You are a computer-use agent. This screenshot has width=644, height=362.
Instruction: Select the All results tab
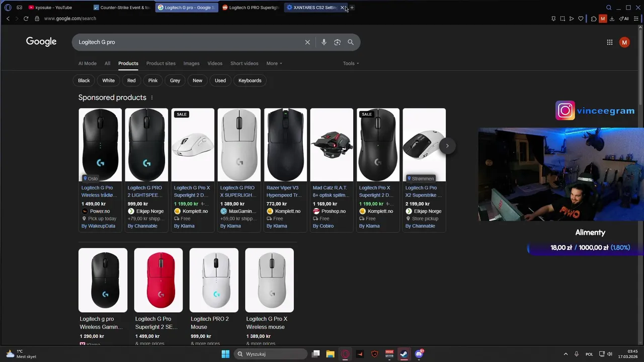(x=107, y=63)
